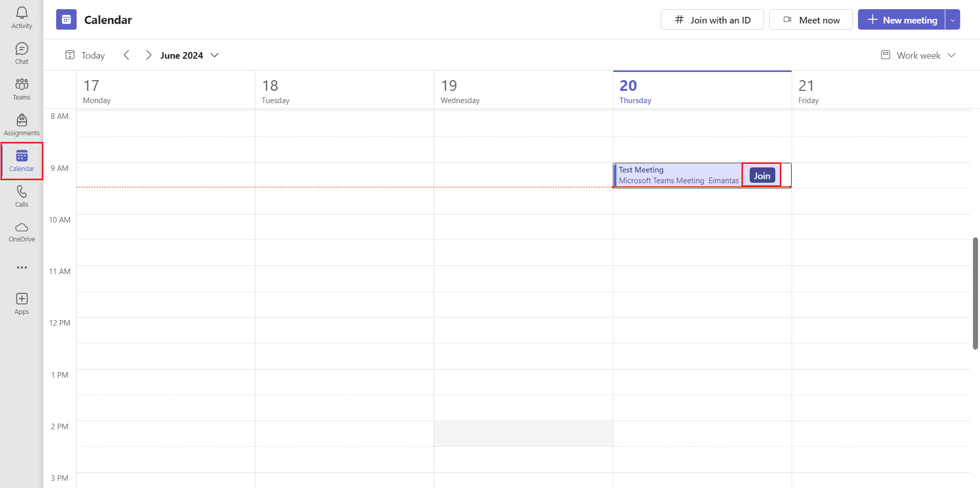Open the Activity feed icon
The image size is (980, 488).
click(21, 17)
